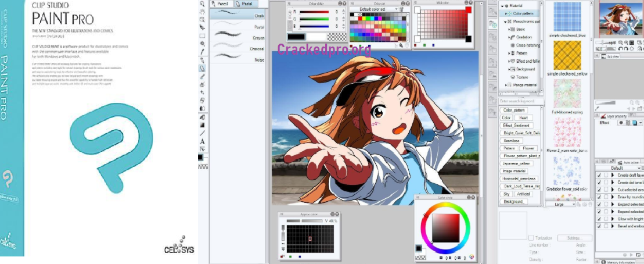Toggle checkbox for Create draft layer action
The image size is (644, 264).
pos(599,175)
